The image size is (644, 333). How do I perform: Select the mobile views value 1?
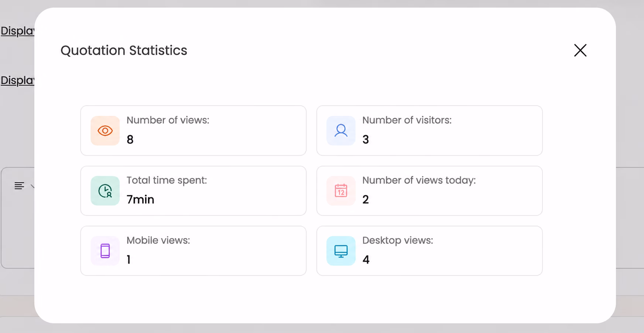coord(129,260)
